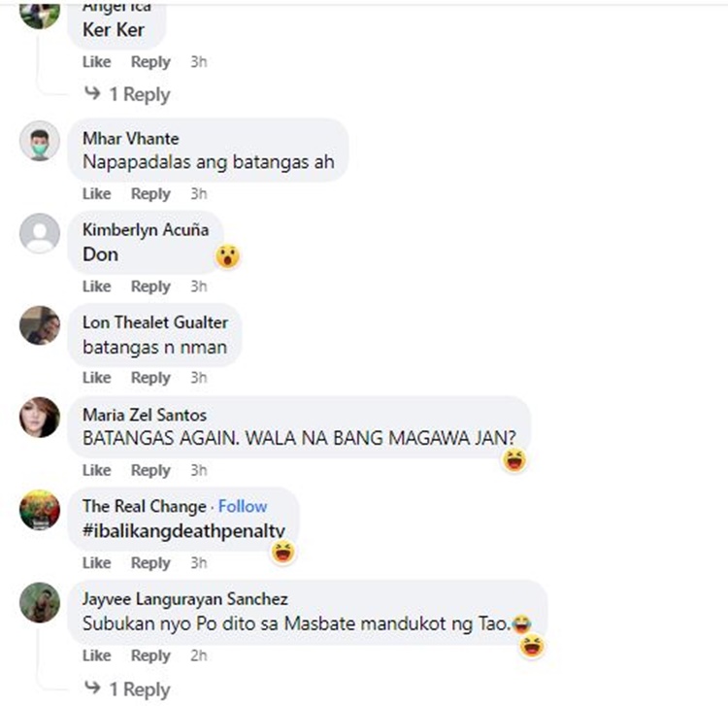Viewport: 728px width, 706px height.
Task: Open Maria Zel Santos' profile photo
Action: tap(40, 418)
